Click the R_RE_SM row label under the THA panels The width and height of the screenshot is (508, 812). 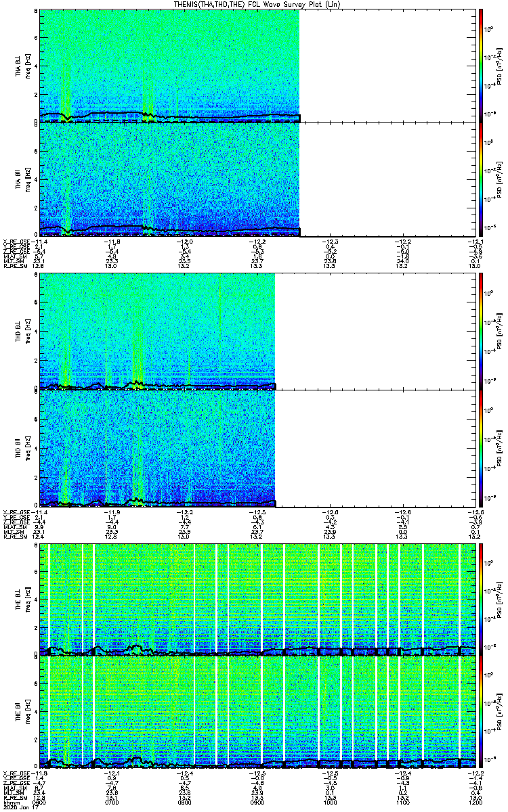[x=14, y=266]
